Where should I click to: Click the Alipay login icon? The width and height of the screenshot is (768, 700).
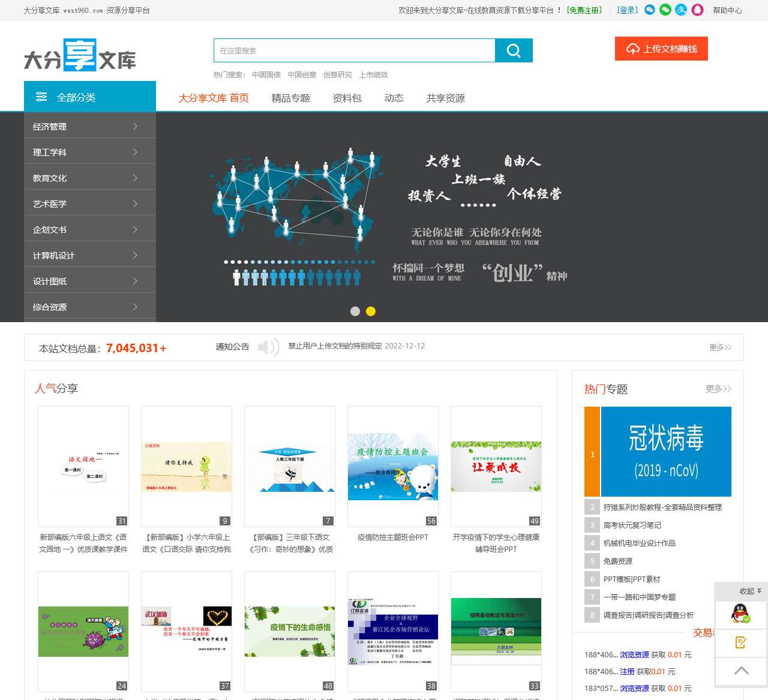[x=681, y=10]
